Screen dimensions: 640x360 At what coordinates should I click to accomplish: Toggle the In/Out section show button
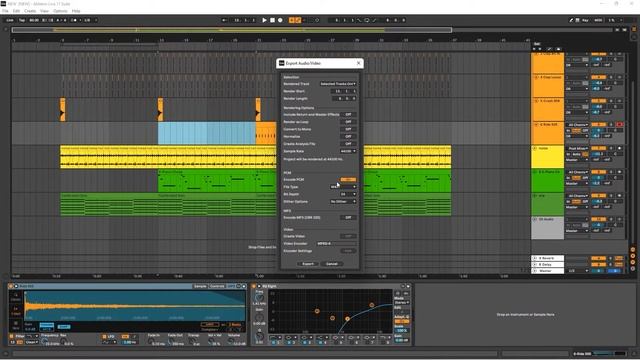point(633,250)
